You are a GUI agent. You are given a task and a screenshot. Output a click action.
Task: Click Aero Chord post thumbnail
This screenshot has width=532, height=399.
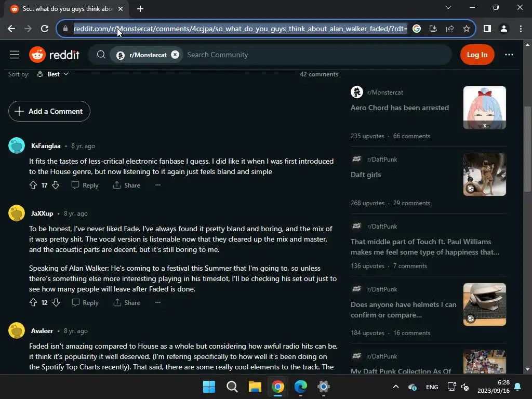485,108
